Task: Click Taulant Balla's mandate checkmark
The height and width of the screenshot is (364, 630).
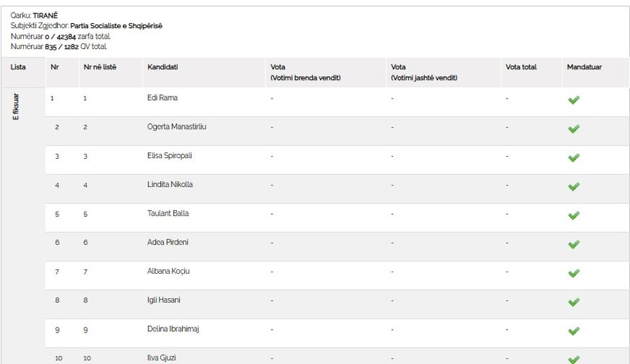Action: click(574, 216)
